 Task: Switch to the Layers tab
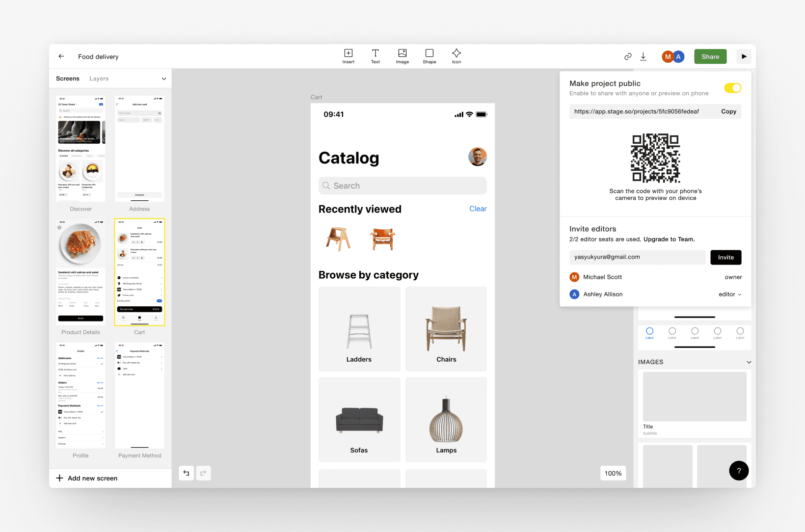99,79
